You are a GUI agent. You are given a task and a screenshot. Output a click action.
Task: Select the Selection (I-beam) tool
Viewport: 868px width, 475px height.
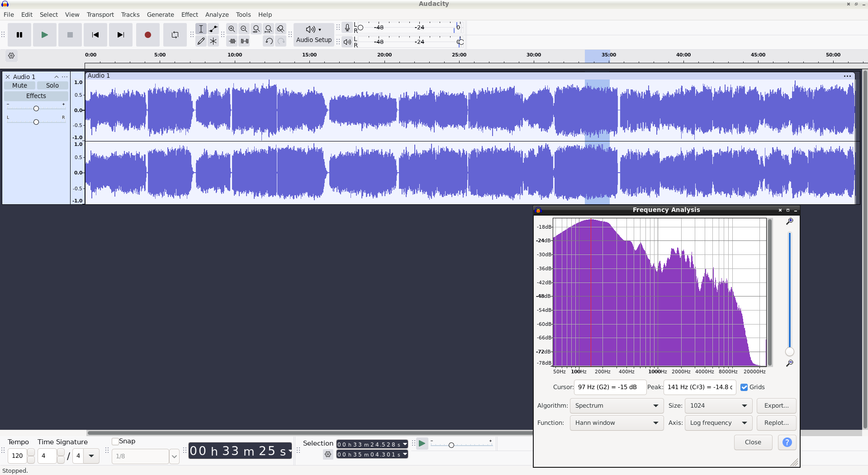pos(201,29)
